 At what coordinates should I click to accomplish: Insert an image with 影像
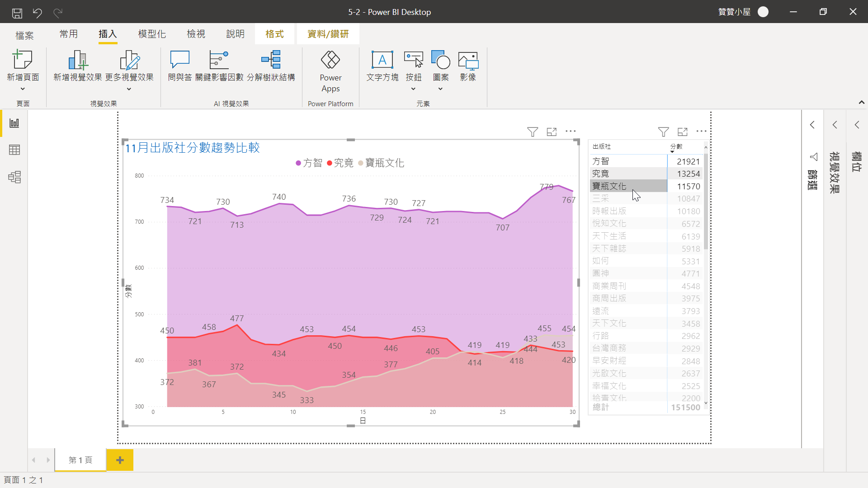pyautogui.click(x=468, y=66)
